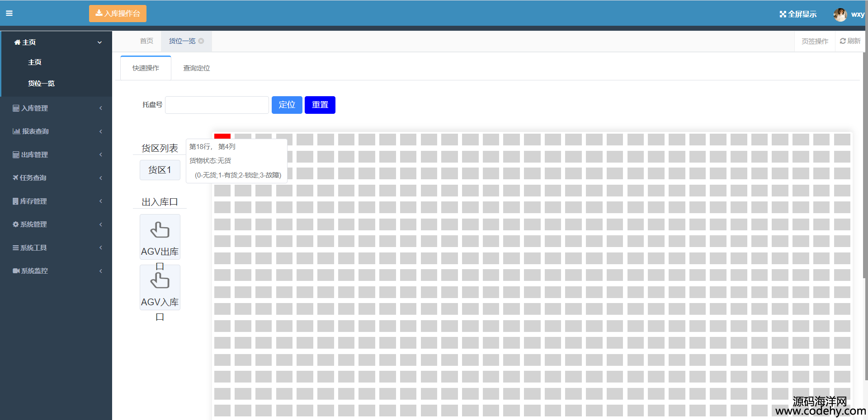
Task: Click the 系统监控 video camera icon
Action: 16,271
